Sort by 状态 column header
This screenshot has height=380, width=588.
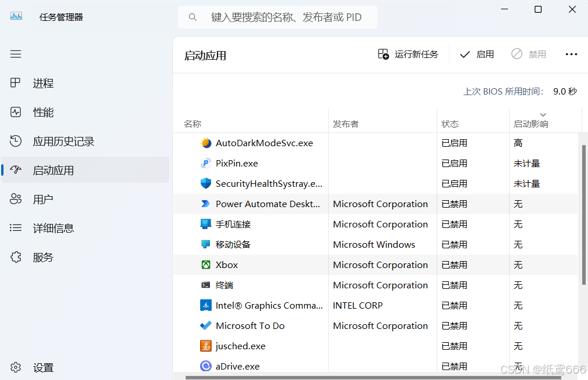(x=450, y=124)
